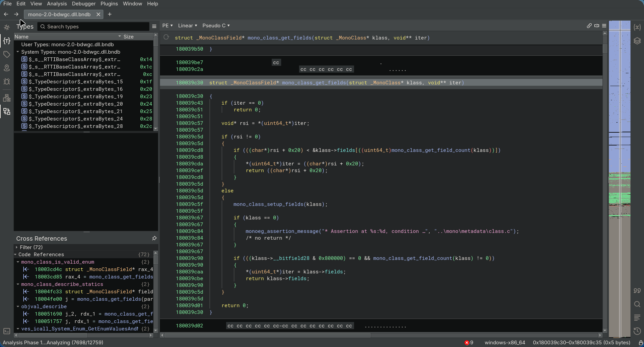Navigate forward with the right arrow

(x=16, y=14)
